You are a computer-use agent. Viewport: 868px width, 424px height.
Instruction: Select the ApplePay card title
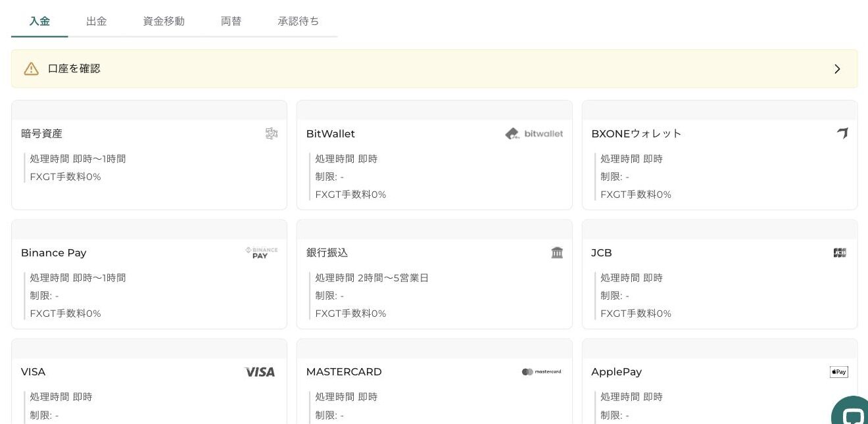click(x=617, y=372)
